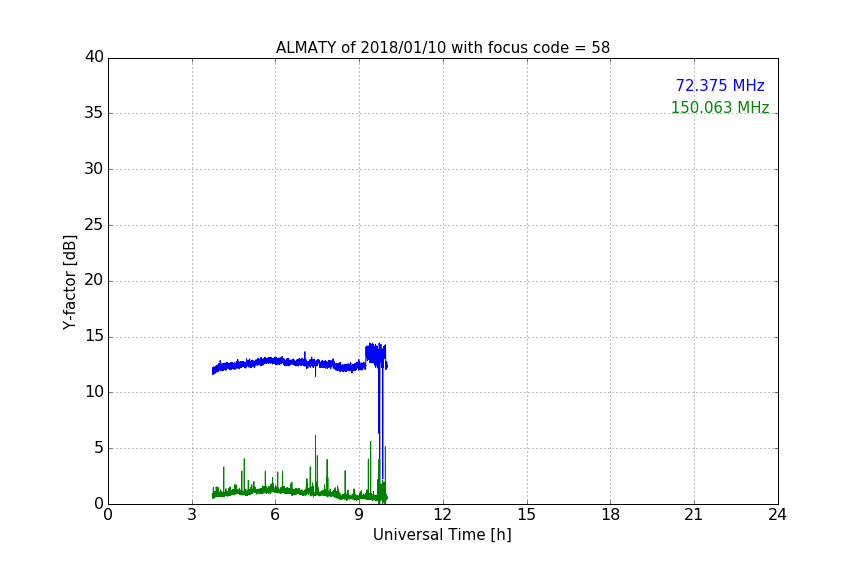Click the plot title 'ALMATY of 2018/01/10 with focus code = 58'

pos(442,48)
